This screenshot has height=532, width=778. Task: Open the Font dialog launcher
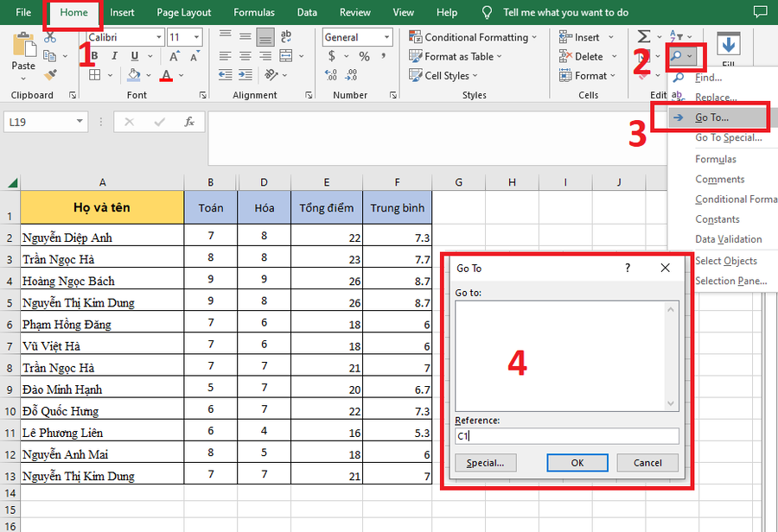tap(202, 95)
